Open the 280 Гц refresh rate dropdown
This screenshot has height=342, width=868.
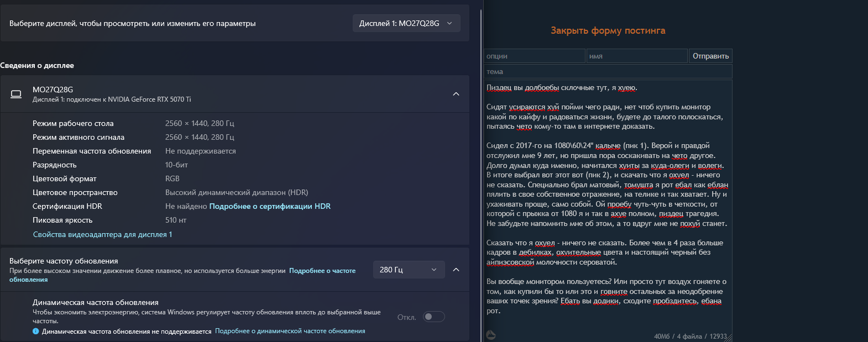click(409, 270)
